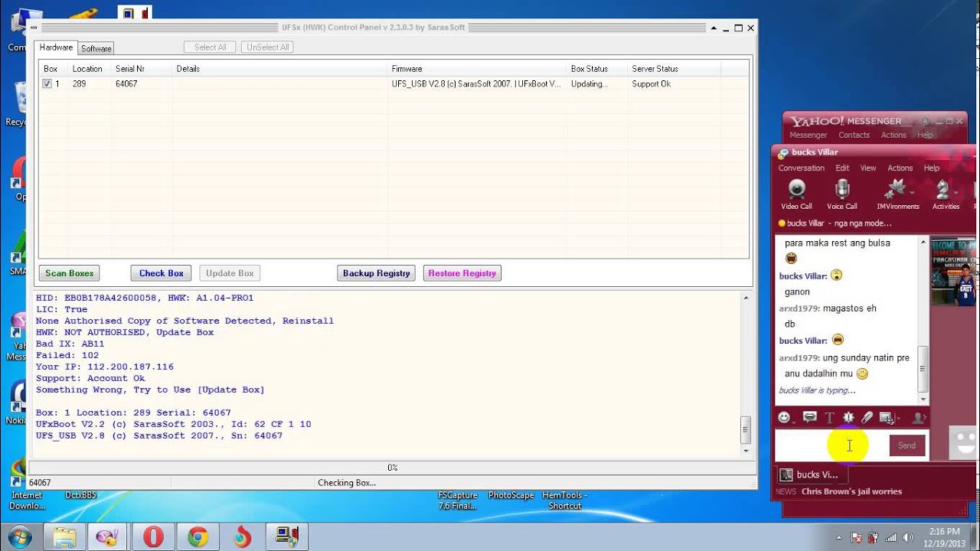
Task: Open Help menu in chat window
Action: 931,168
